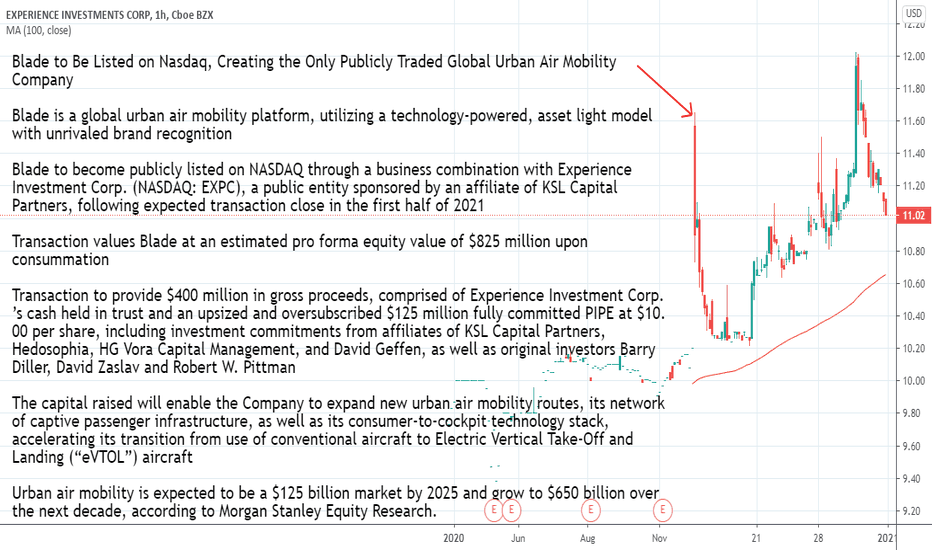
Task: Click the tall candlestick peaking near 12.00
Action: 856,113
